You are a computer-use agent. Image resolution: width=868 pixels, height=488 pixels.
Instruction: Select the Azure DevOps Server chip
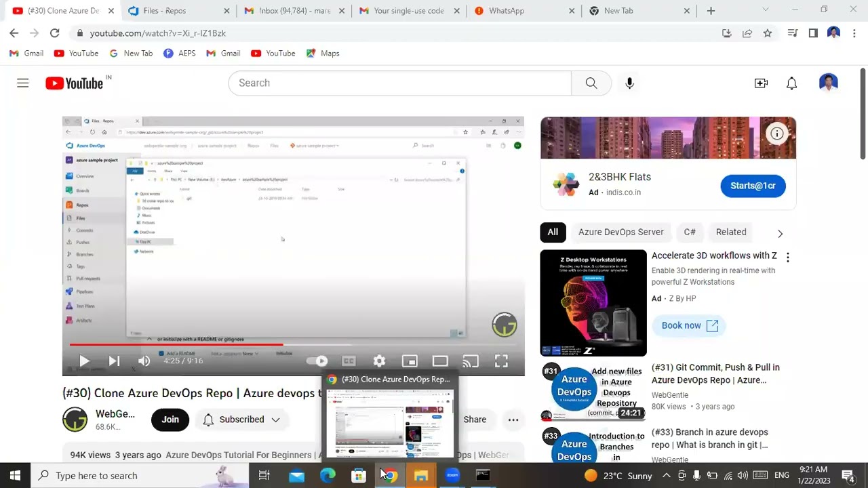point(620,232)
